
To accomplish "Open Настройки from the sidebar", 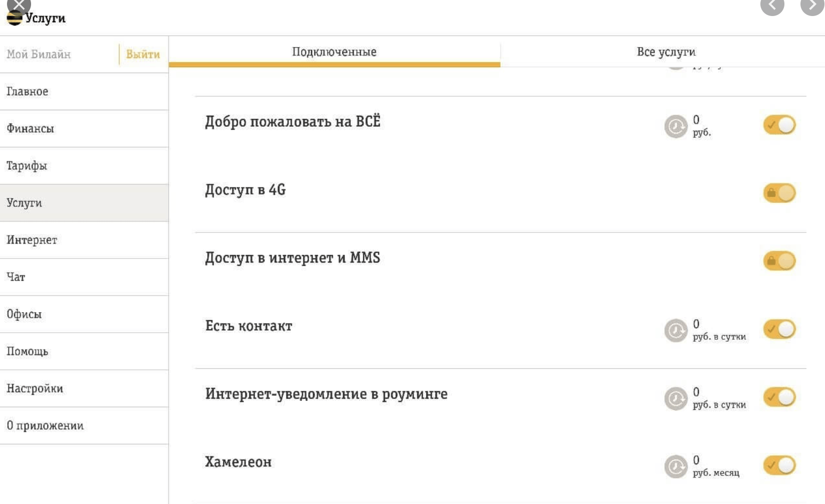I will [35, 388].
